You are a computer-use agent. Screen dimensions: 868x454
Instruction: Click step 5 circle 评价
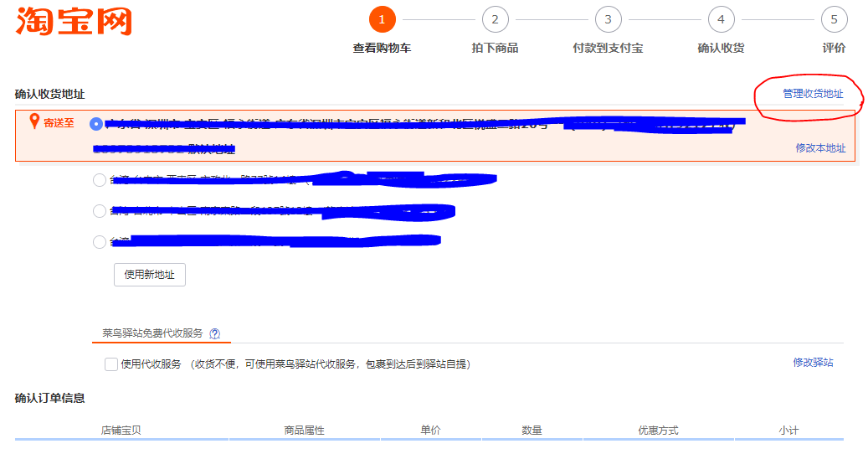pos(834,19)
